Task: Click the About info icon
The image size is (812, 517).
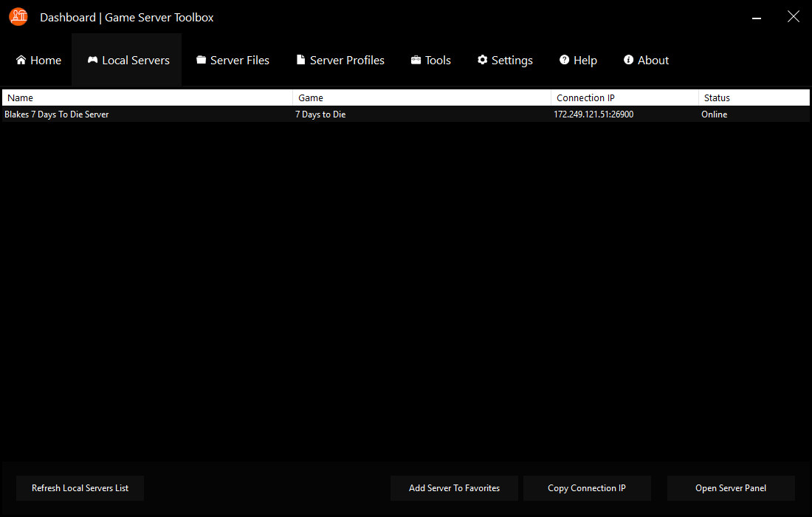Action: point(628,60)
